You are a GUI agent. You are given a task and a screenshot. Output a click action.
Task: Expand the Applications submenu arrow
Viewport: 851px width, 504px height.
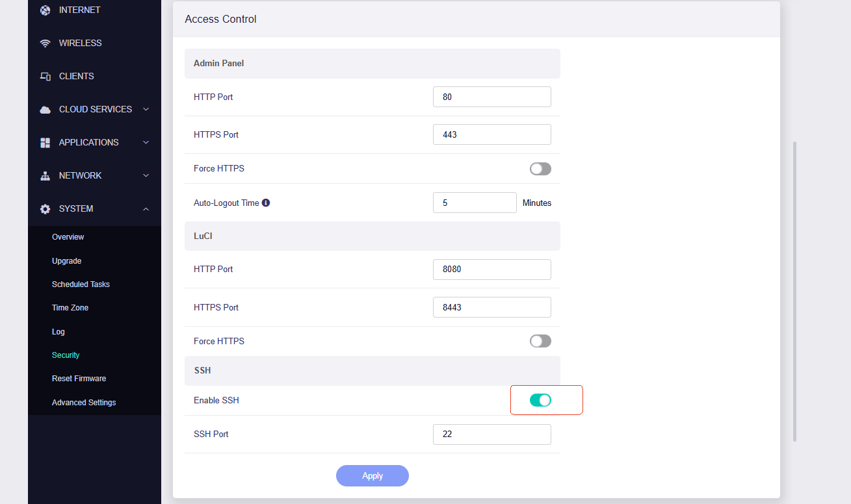tap(146, 142)
